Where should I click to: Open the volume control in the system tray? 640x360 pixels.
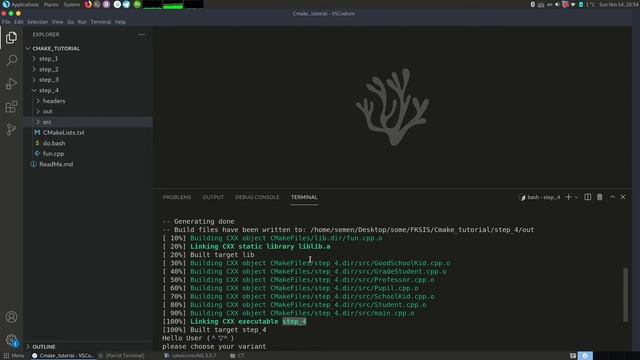pyautogui.click(x=557, y=4)
